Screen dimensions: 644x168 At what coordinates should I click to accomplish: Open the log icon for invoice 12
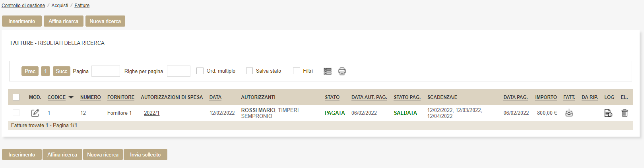pos(608,113)
